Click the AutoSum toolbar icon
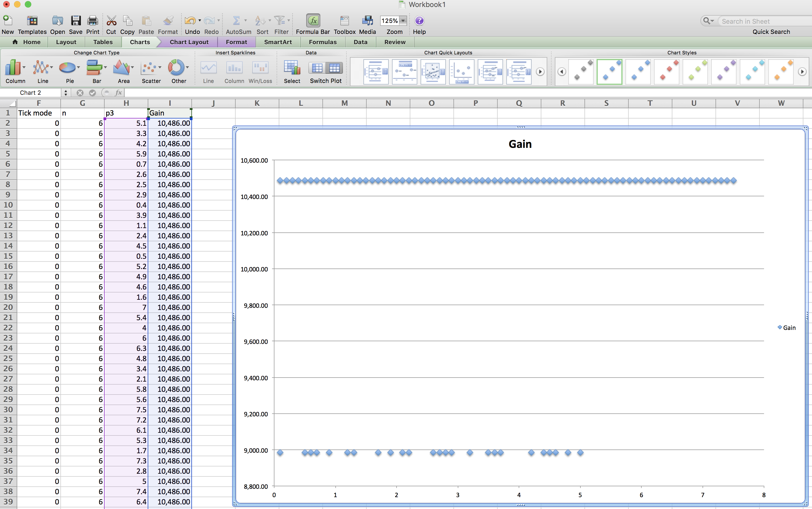 [x=236, y=21]
